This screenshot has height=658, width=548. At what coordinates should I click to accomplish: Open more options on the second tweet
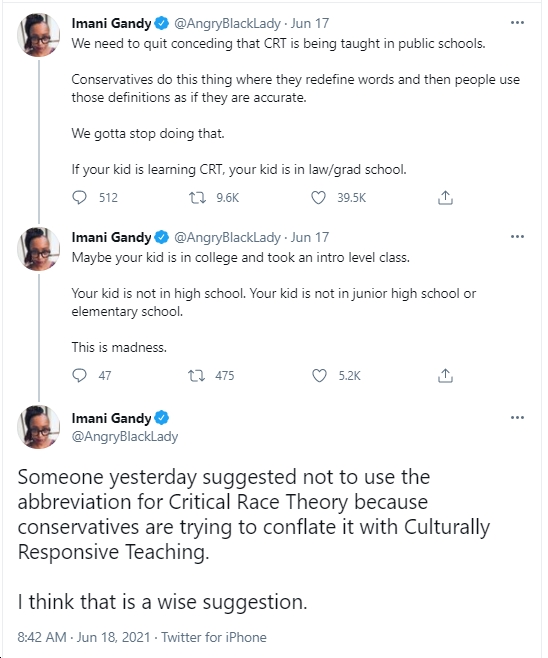517,237
